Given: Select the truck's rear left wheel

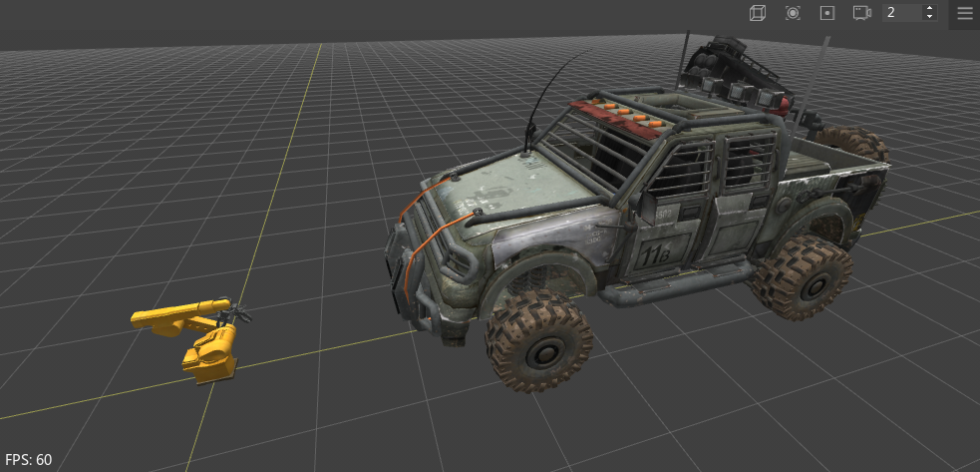Looking at the screenshot, I should pyautogui.click(x=801, y=276).
